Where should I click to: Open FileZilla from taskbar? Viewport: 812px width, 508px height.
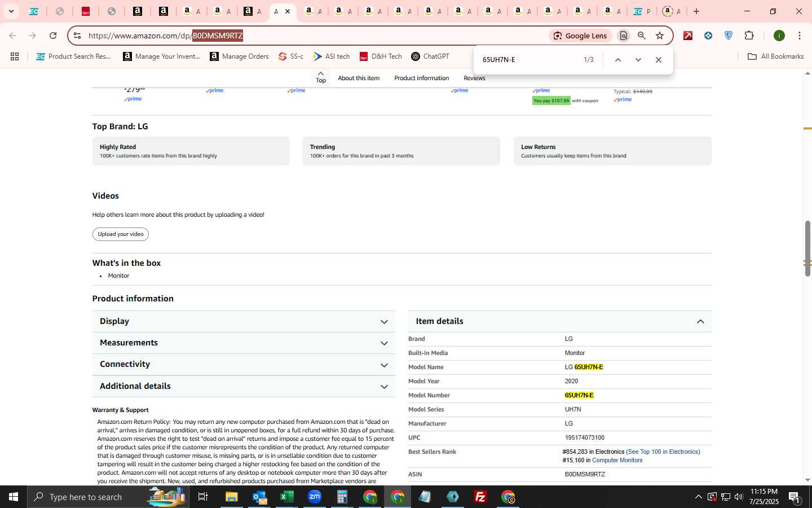pyautogui.click(x=480, y=497)
